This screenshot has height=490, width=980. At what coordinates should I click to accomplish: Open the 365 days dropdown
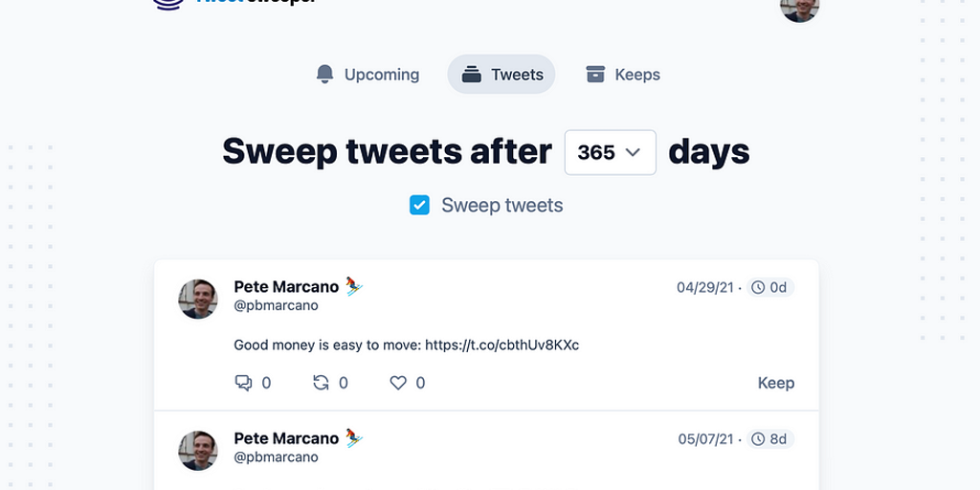click(610, 152)
